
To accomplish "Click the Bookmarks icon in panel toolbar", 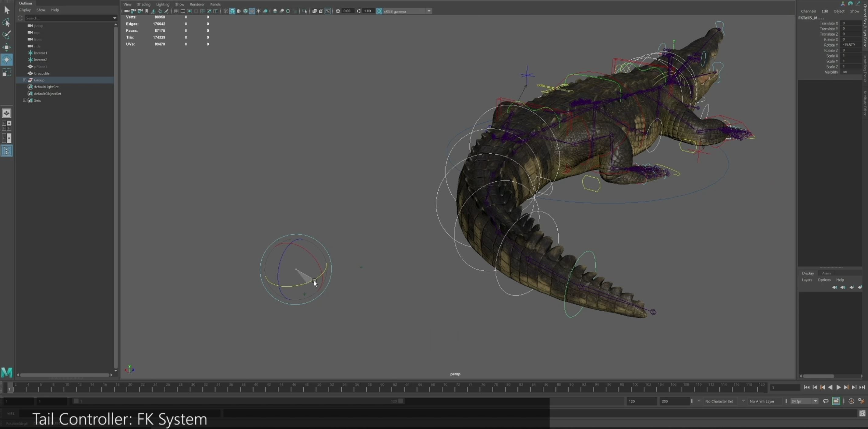I will [x=146, y=11].
